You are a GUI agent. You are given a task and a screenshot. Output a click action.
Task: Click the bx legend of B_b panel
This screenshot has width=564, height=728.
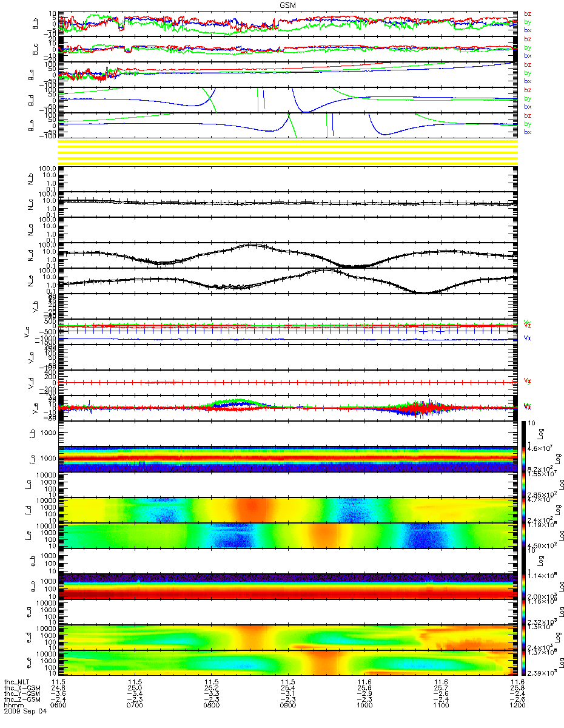click(527, 30)
